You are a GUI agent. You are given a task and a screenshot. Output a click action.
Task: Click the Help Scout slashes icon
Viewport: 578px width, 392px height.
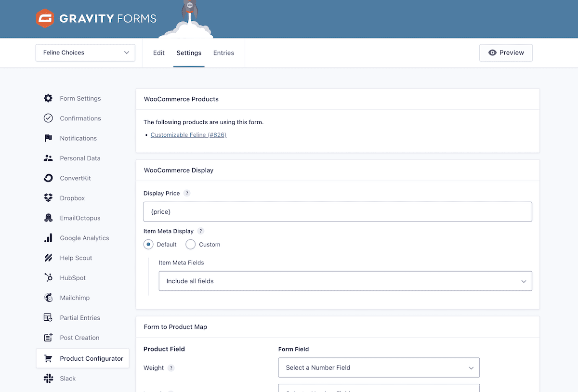[48, 258]
